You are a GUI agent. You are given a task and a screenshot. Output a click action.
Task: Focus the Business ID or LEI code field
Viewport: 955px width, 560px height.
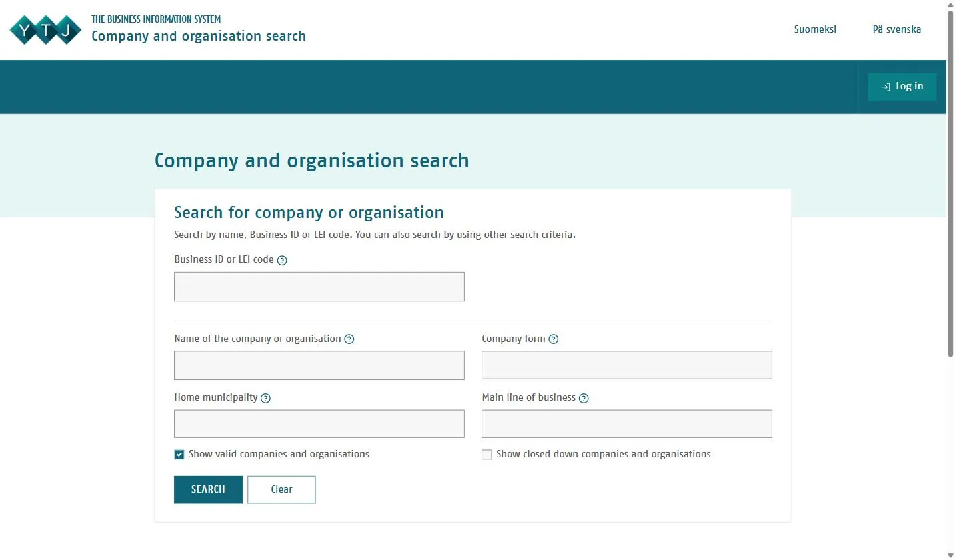point(319,287)
